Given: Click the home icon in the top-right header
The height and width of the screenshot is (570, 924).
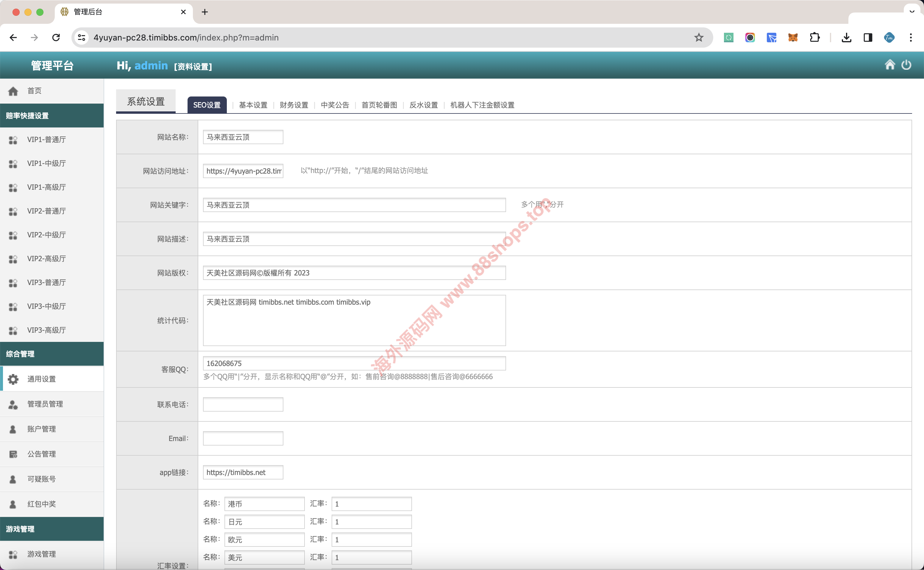Looking at the screenshot, I should [889, 65].
